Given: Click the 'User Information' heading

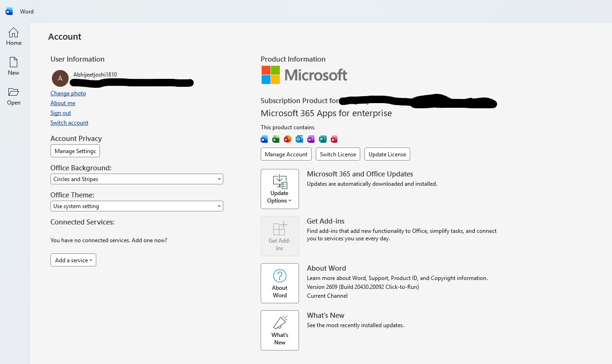Looking at the screenshot, I should tap(78, 59).
